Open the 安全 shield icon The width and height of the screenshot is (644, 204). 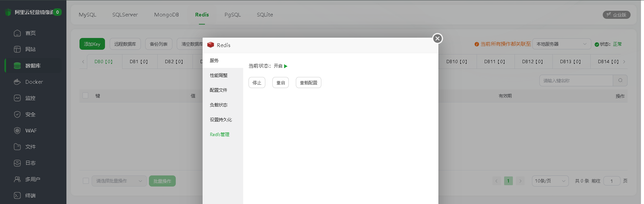(17, 114)
